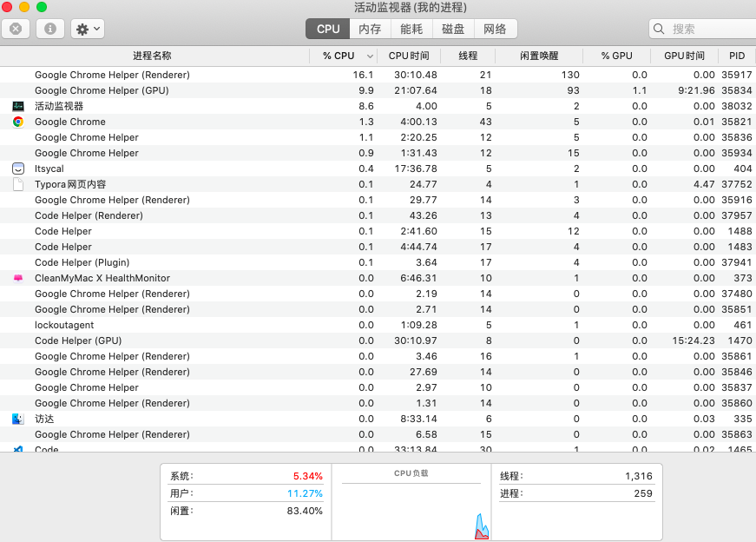Click the 活动监视器 process icon
756x542 pixels.
18,106
